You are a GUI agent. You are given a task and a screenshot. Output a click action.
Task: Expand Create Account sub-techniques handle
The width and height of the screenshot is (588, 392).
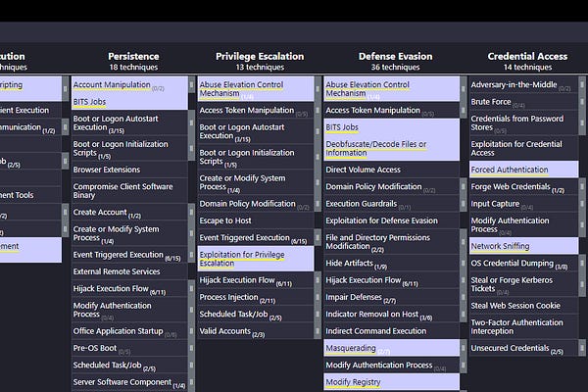pos(192,212)
